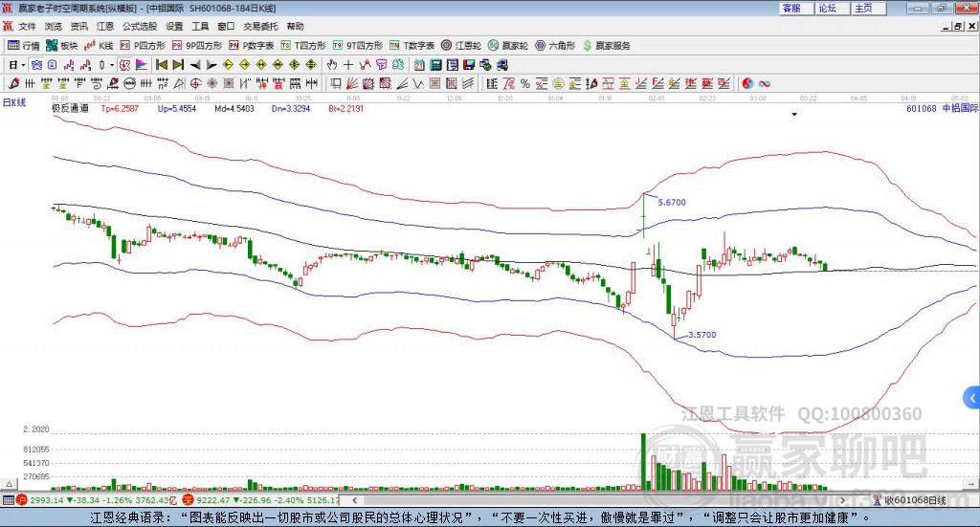
Task: Click the 日K线 period label
Action: point(14,102)
